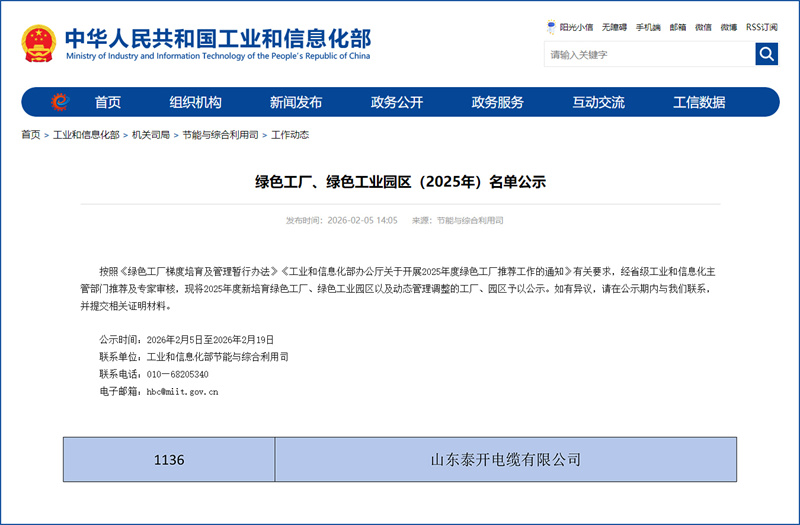Click the 邮箱 link in top bar

678,27
